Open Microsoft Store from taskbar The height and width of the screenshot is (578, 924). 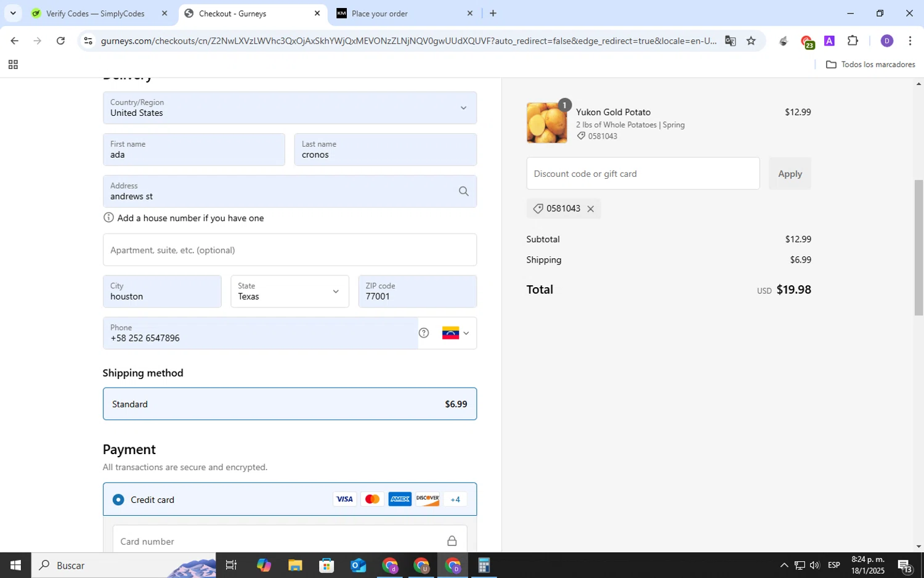pyautogui.click(x=326, y=565)
